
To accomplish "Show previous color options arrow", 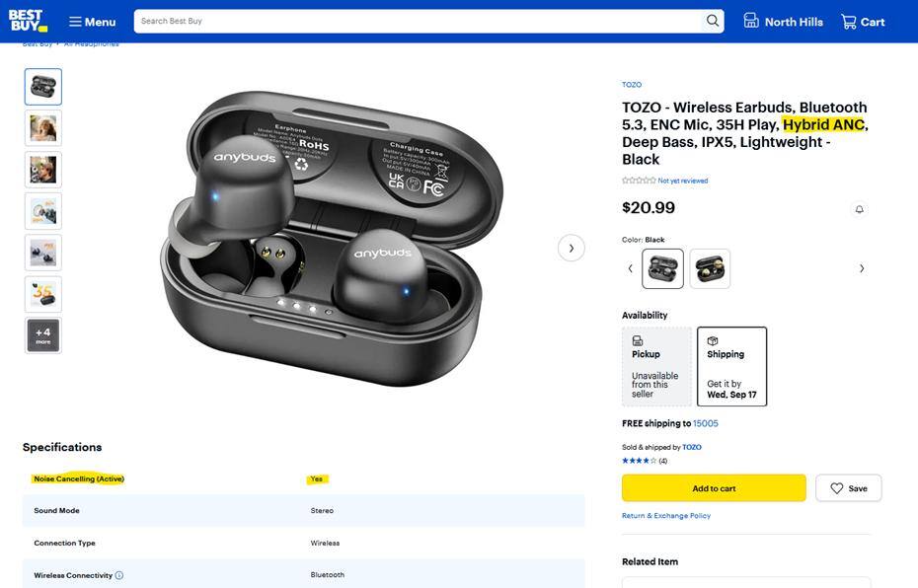I will tap(631, 268).
